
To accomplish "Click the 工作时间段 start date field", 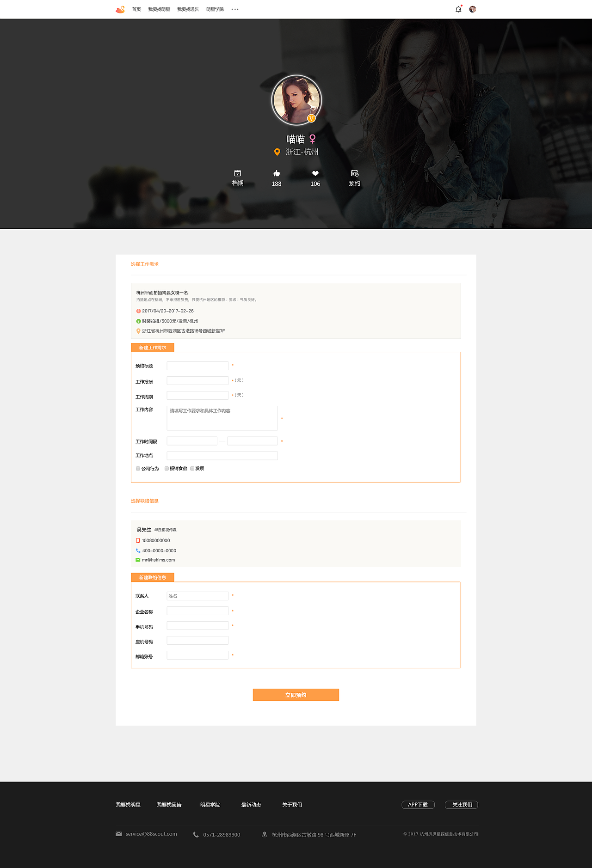I will coord(192,441).
